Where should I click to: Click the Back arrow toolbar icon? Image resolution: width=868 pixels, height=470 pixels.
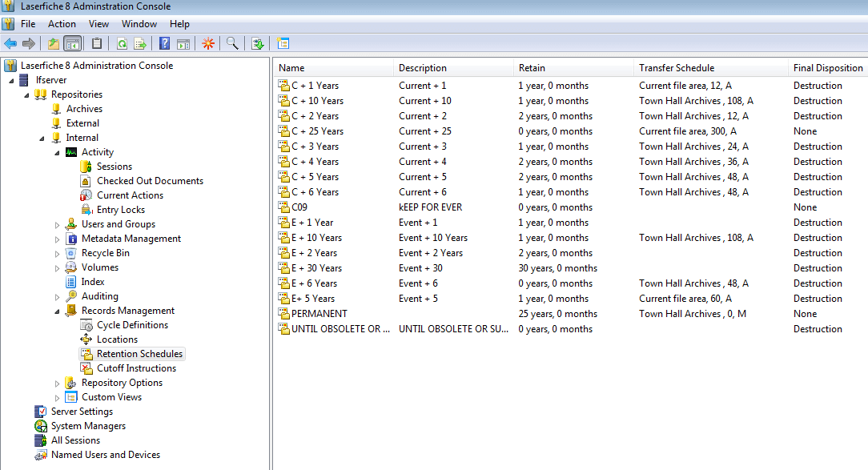tap(10, 43)
